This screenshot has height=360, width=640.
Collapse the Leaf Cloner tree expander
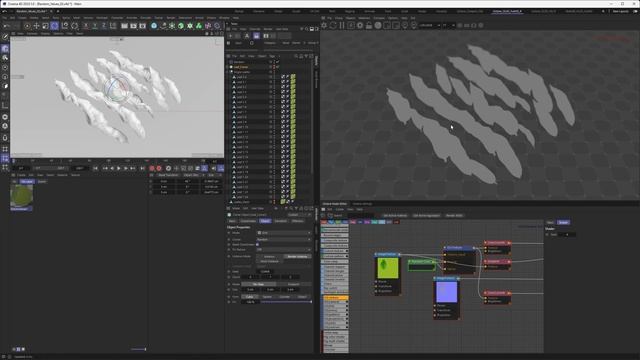(228, 67)
